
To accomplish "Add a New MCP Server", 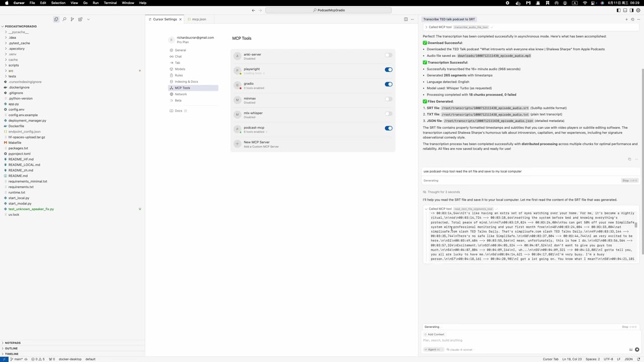I will (312, 144).
